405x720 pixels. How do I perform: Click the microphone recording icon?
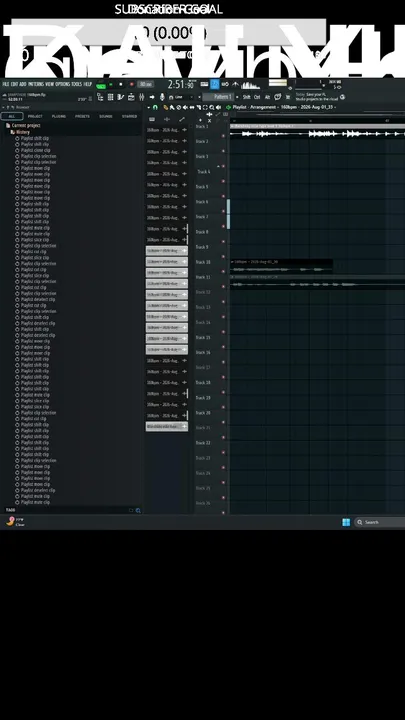tap(162, 97)
